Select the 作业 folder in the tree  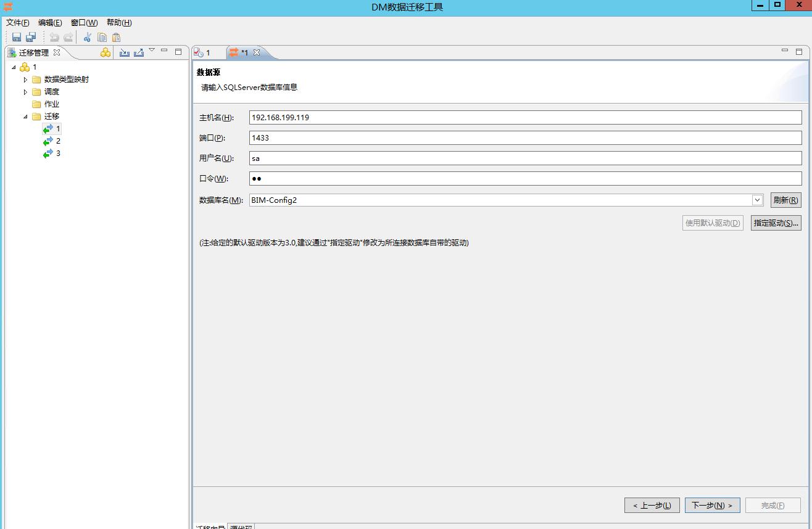[46, 104]
